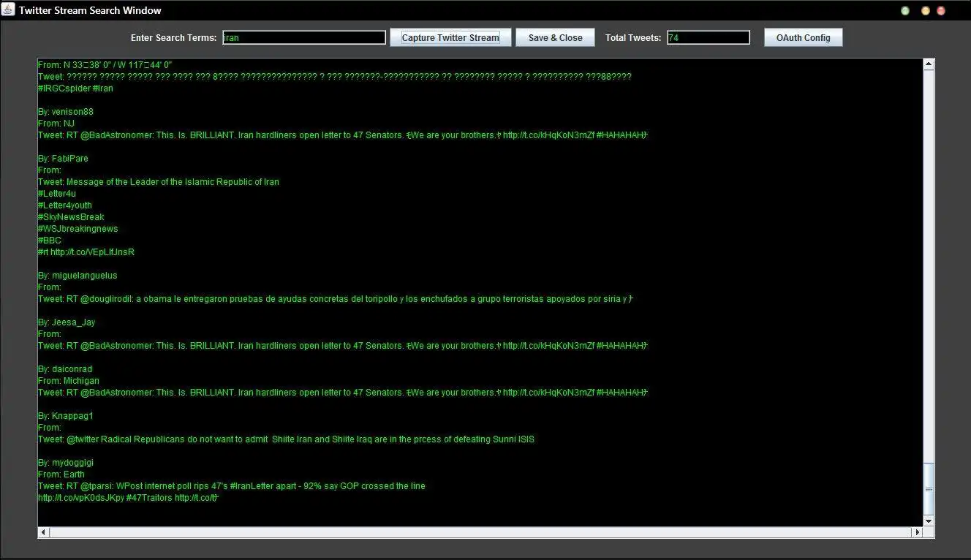Image resolution: width=971 pixels, height=560 pixels.
Task: Click the '#IRGCspider #Iran' hashtag line
Action: pyautogui.click(x=75, y=88)
